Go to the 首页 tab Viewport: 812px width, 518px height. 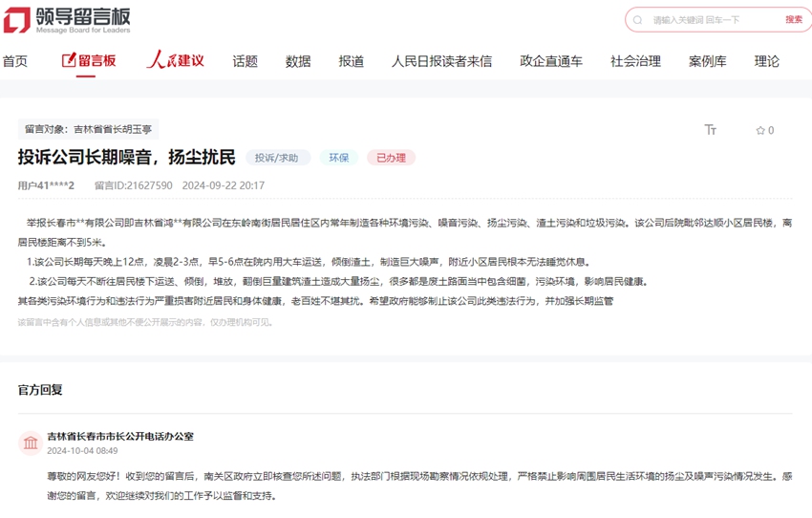pyautogui.click(x=15, y=61)
